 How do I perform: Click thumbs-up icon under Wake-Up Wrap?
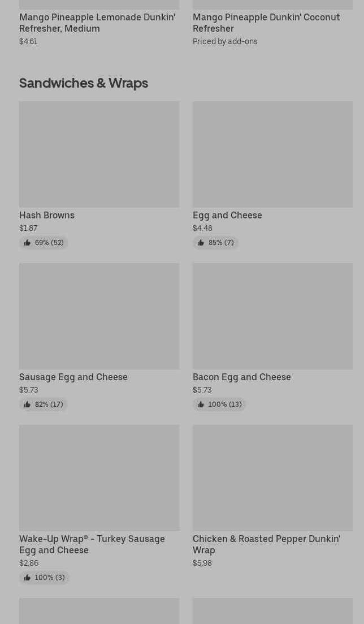click(x=27, y=578)
